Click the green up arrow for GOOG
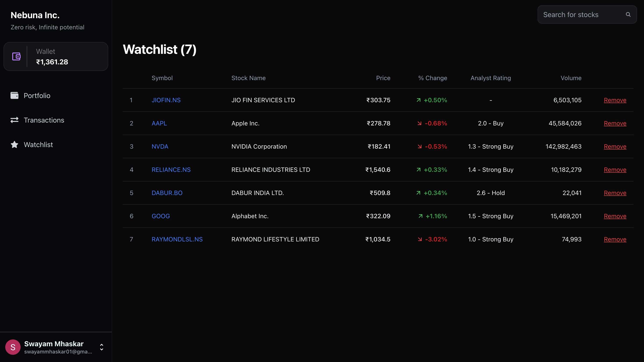 click(421, 216)
